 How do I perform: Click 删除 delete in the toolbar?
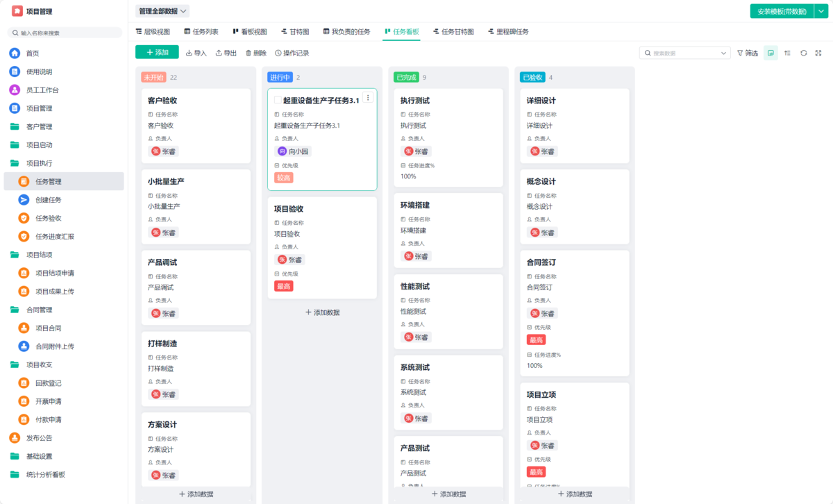(255, 53)
